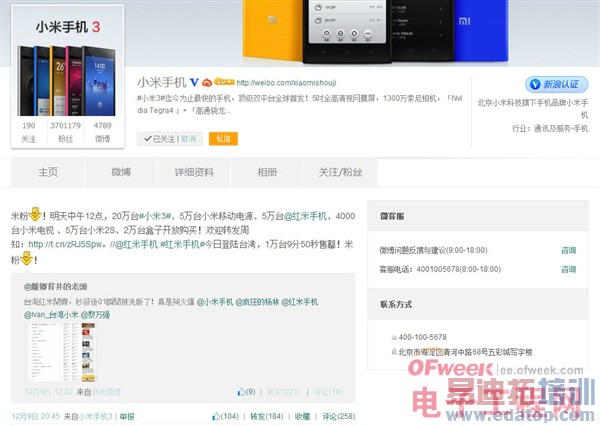Click 行业: 通讯及服务-手机 text
600x426 pixels.
tap(550, 129)
